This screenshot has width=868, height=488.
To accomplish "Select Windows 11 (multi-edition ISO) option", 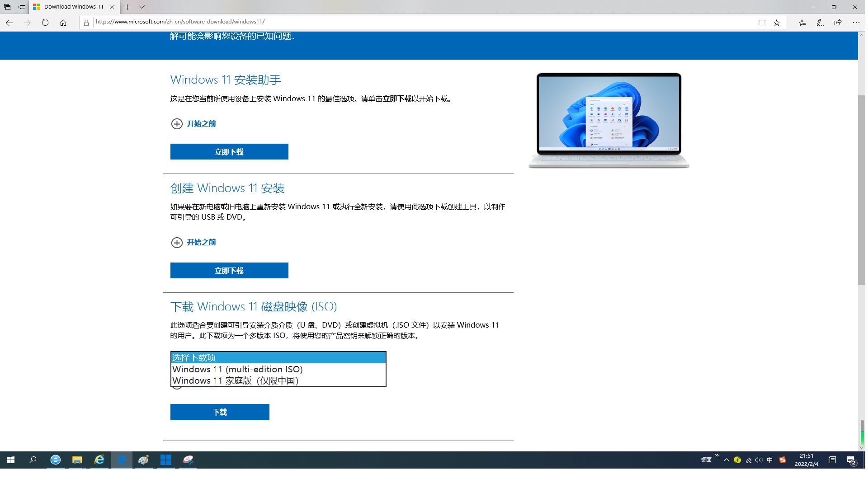I will (x=237, y=369).
